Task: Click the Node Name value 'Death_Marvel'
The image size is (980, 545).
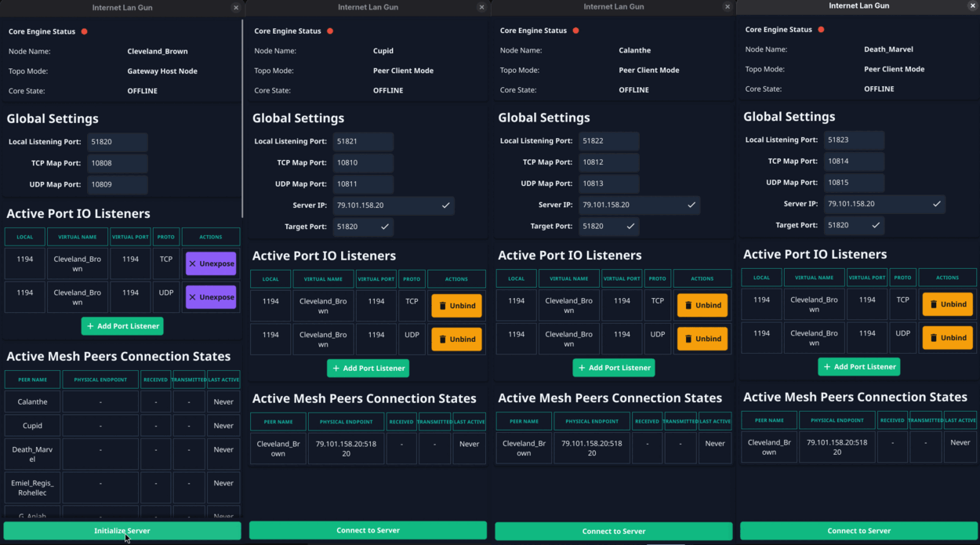Action: coord(888,49)
